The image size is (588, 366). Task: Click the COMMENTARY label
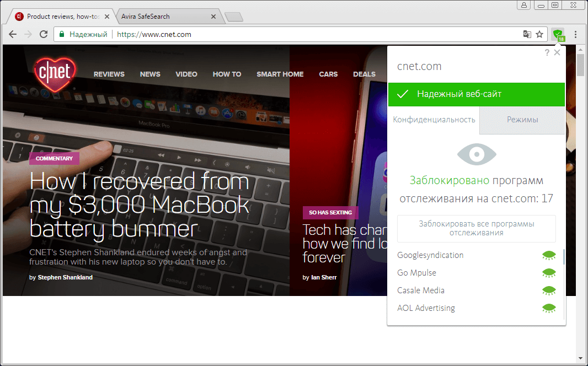pyautogui.click(x=55, y=158)
